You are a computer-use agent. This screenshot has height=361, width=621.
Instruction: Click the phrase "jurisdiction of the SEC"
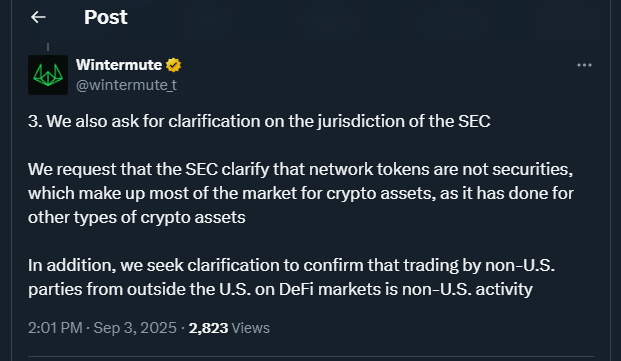coord(404,121)
